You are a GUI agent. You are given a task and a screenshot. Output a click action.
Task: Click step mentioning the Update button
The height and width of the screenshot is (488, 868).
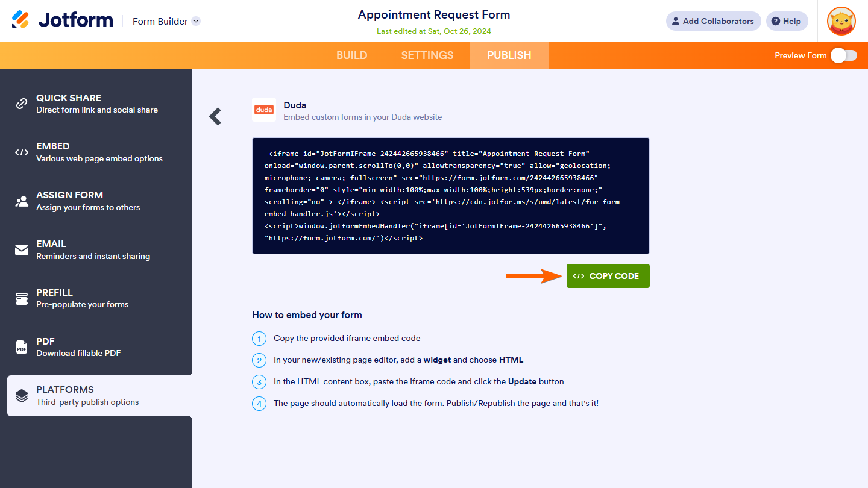pyautogui.click(x=419, y=381)
